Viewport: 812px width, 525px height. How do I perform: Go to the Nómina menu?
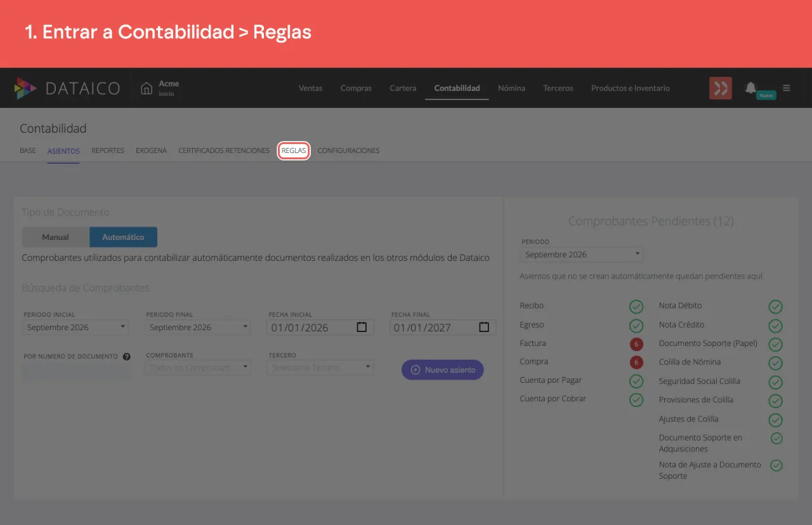[511, 88]
